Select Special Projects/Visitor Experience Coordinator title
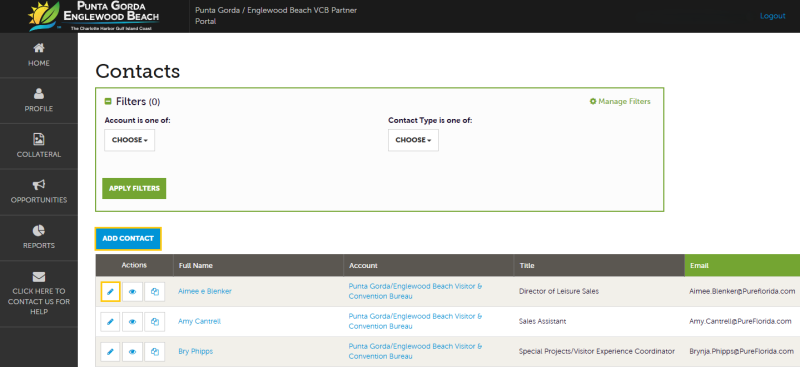This screenshot has width=800, height=367. (597, 352)
